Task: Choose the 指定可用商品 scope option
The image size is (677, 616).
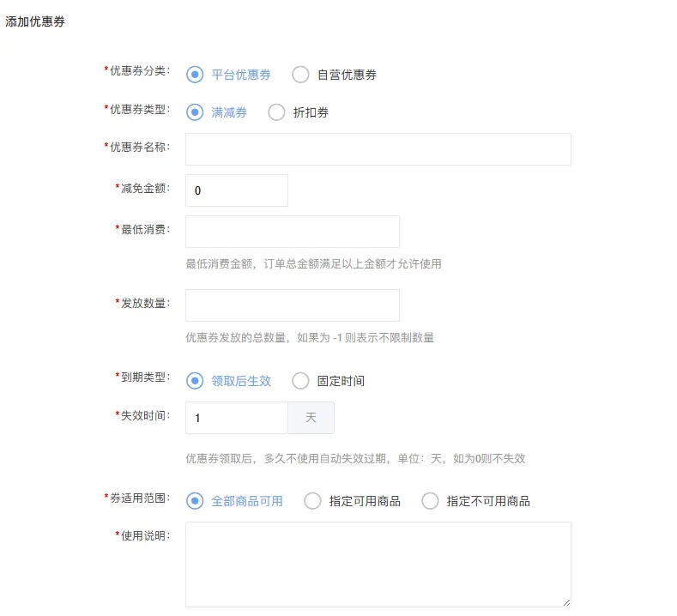Action: [x=312, y=501]
